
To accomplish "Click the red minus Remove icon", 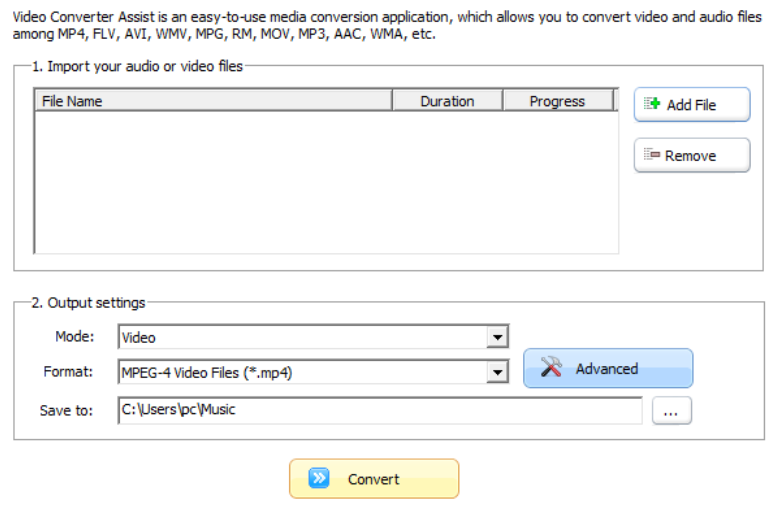I will coord(652,155).
